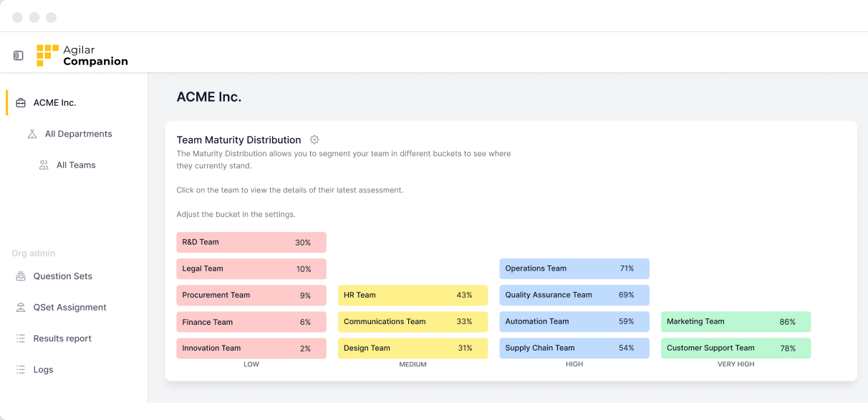Toggle the sidebar collapse icon
Screen dimensions: 868x420
(x=19, y=56)
